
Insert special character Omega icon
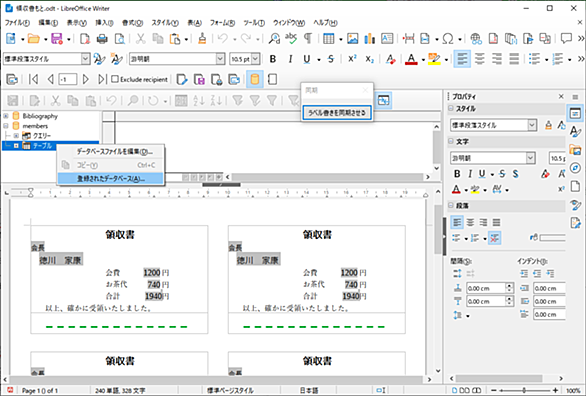(448, 38)
